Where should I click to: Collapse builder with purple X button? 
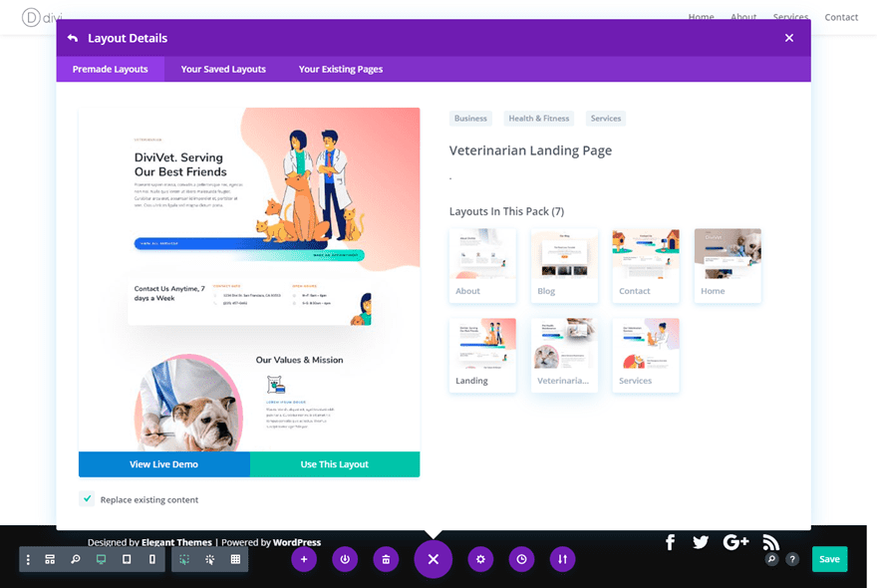tap(433, 559)
